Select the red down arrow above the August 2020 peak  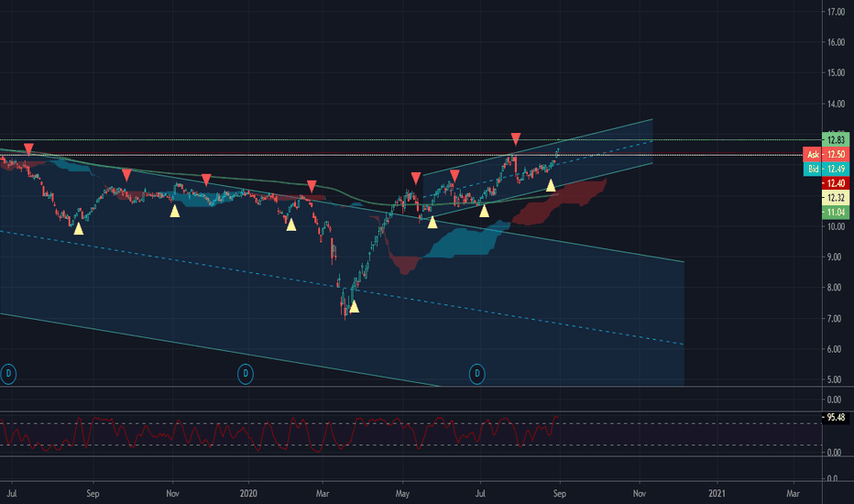[516, 138]
